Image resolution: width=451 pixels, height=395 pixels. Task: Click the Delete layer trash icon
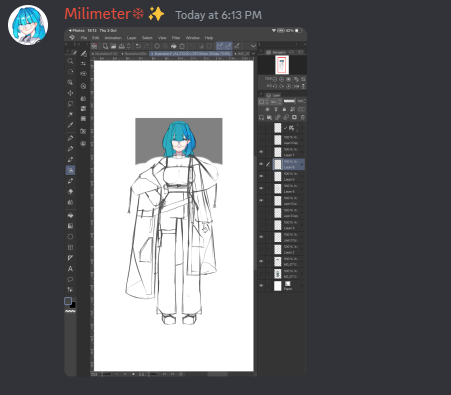[x=303, y=117]
